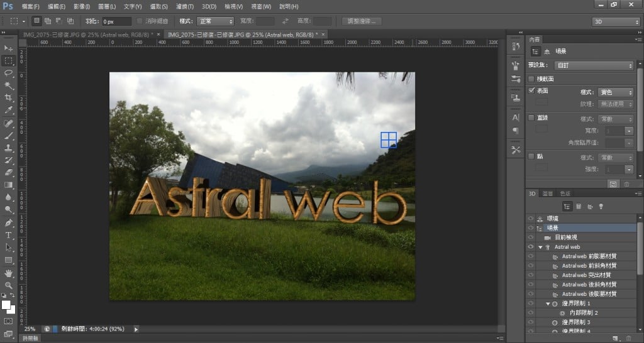Collapse the Astral web tree item

tap(540, 248)
